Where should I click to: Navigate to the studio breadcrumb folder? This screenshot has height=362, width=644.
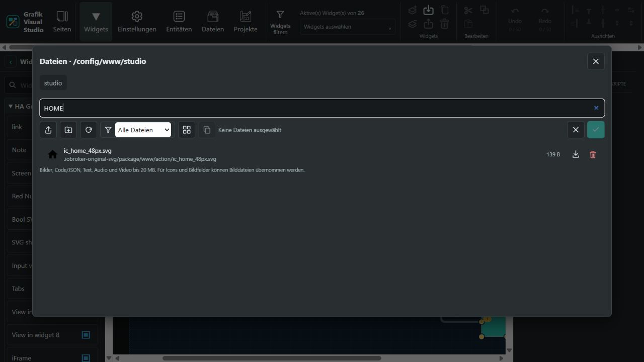pos(53,83)
